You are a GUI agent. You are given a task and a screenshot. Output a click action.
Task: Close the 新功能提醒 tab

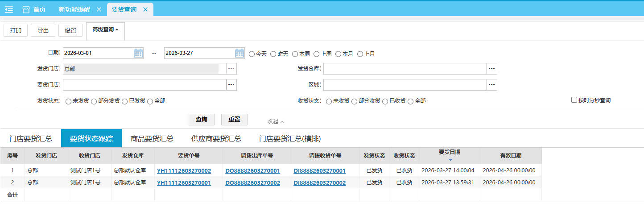click(99, 9)
